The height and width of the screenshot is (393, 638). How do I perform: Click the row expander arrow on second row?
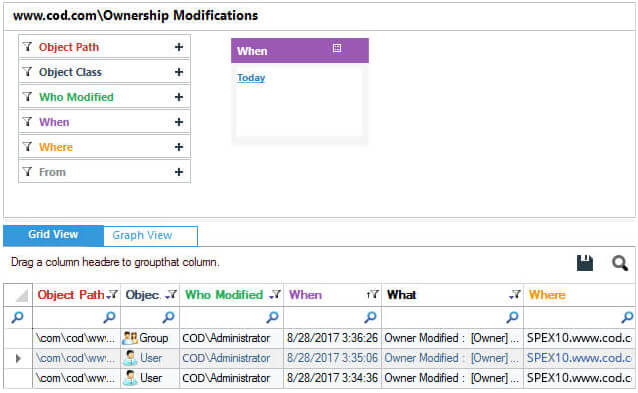click(18, 358)
